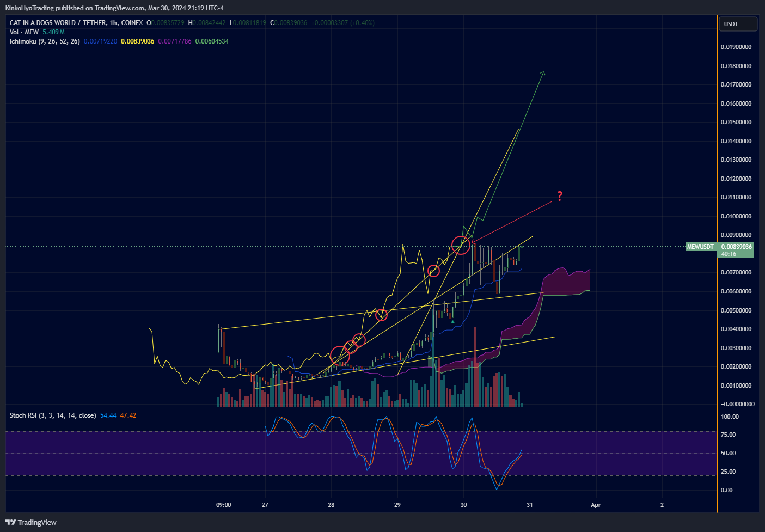Click the red question mark annotation on chart
The image size is (765, 532).
click(560, 196)
